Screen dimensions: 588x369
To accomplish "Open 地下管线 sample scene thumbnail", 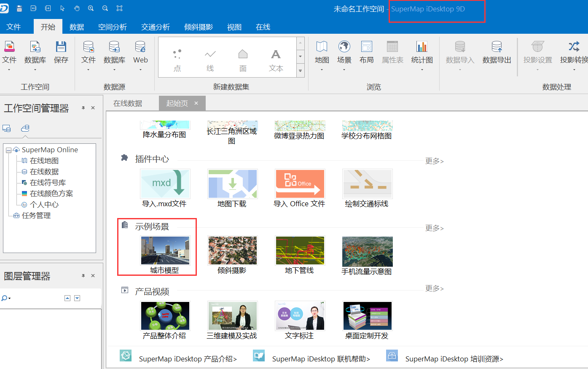I will point(300,250).
